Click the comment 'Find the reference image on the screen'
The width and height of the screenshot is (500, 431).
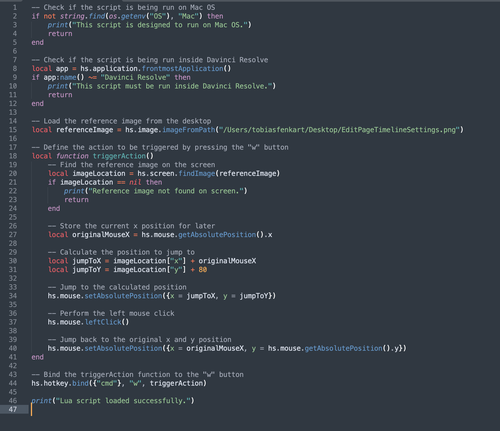click(131, 165)
